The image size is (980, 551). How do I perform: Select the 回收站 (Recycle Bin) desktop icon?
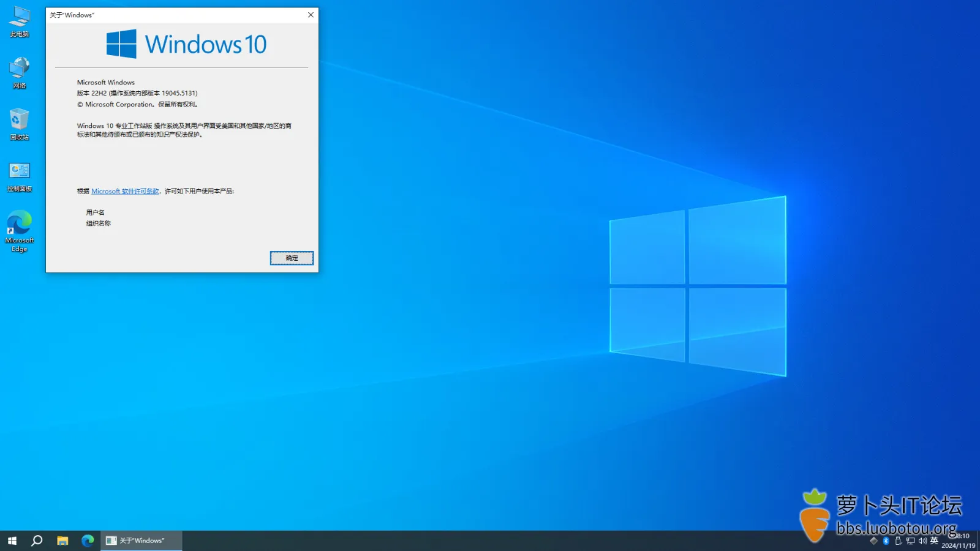coord(19,125)
